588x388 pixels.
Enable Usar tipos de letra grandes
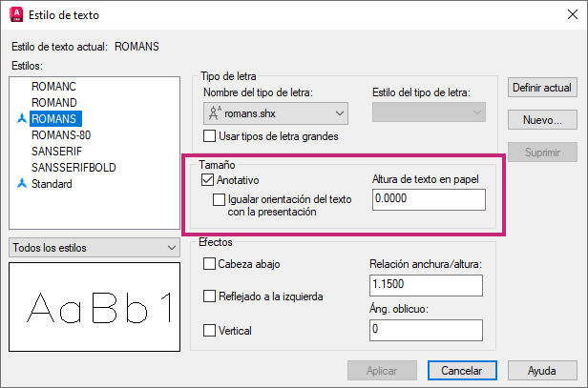coord(210,136)
